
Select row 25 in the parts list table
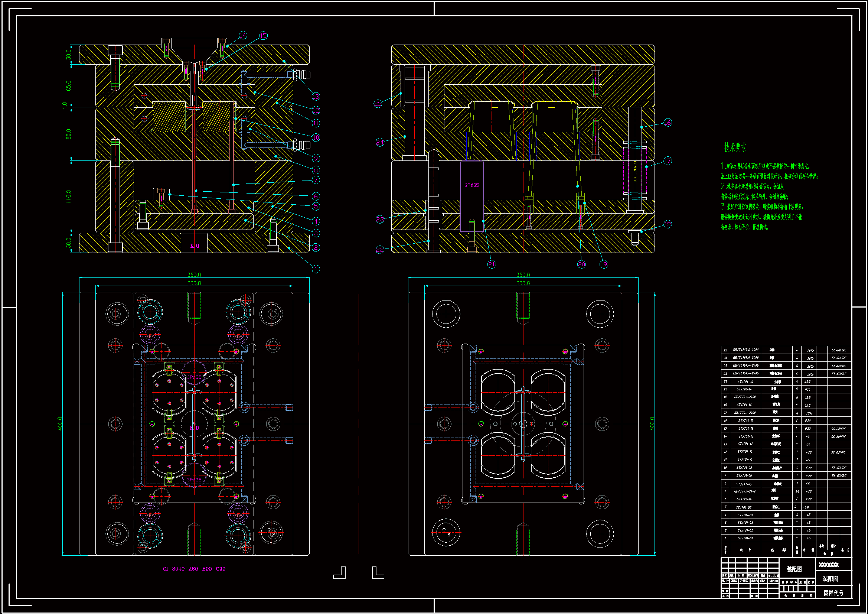(786, 350)
